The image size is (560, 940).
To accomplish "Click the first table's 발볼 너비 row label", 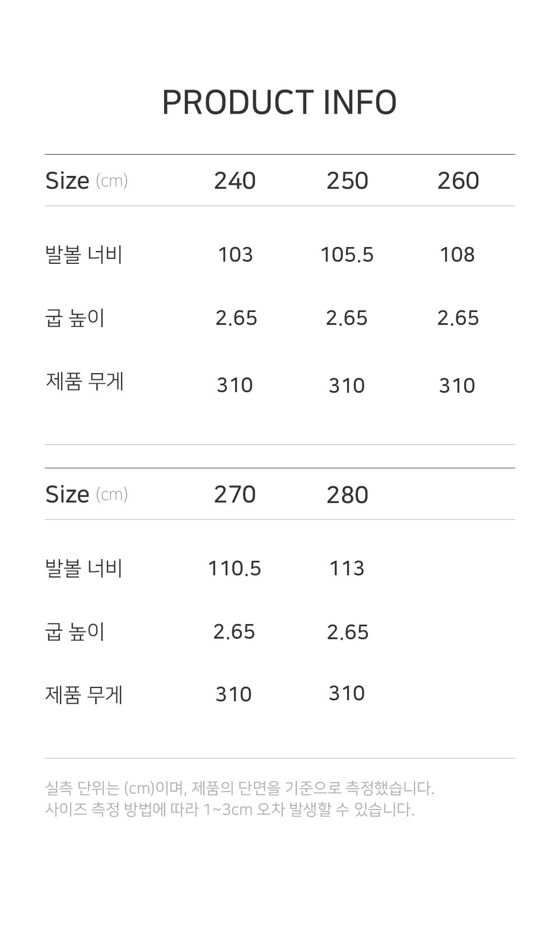I will point(83,255).
